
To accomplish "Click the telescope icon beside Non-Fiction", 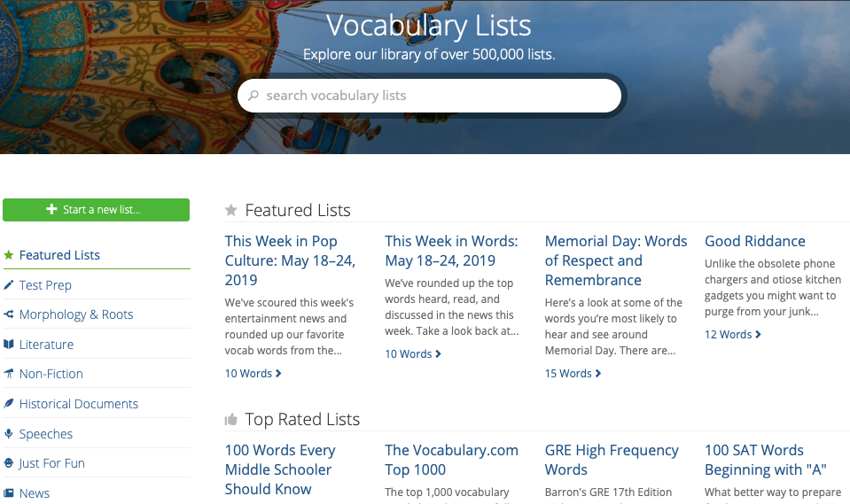I will (9, 374).
